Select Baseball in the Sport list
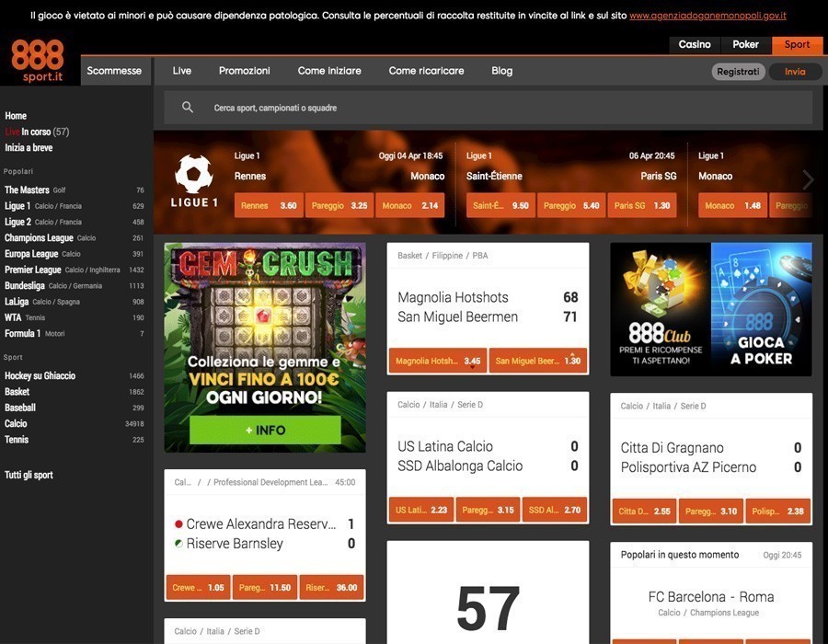Screen dimensions: 828x644 [x=74, y=408]
